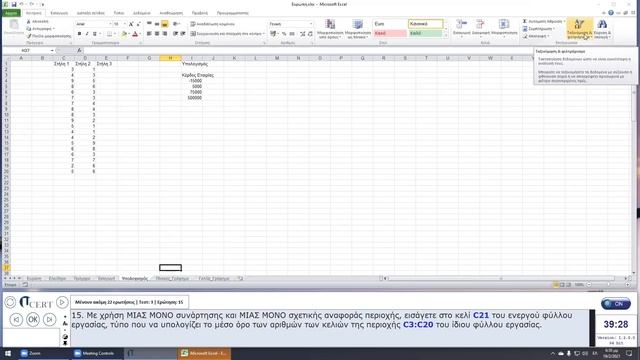Click the Comma Style icon
This screenshot has height=360, width=640.
coord(292,33)
